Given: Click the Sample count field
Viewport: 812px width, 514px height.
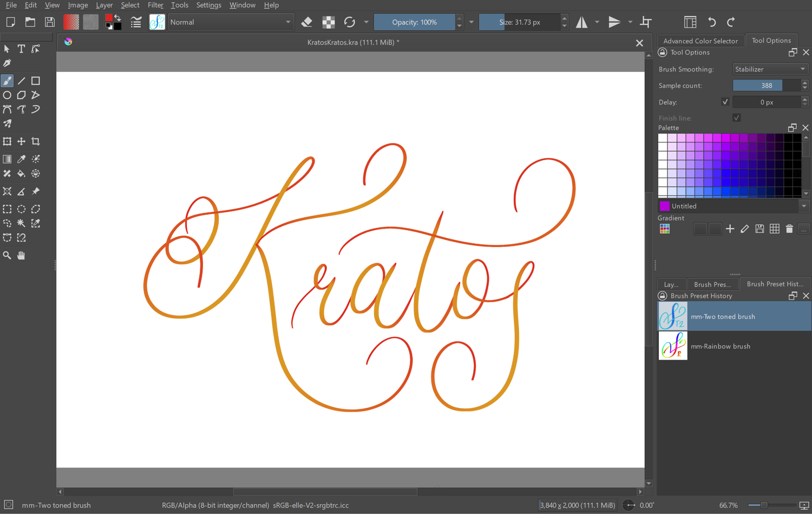Looking at the screenshot, I should [x=766, y=86].
